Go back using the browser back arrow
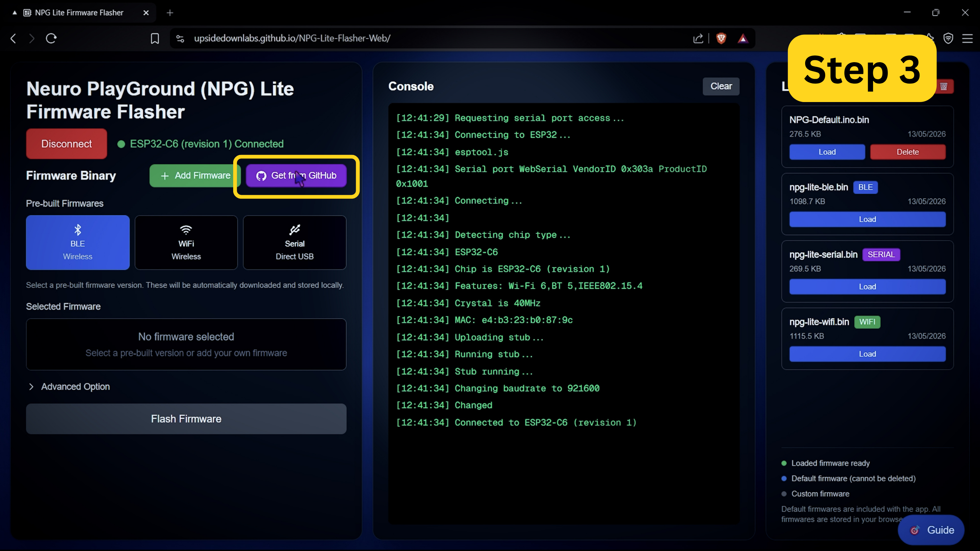Image resolution: width=980 pixels, height=551 pixels. point(13,38)
